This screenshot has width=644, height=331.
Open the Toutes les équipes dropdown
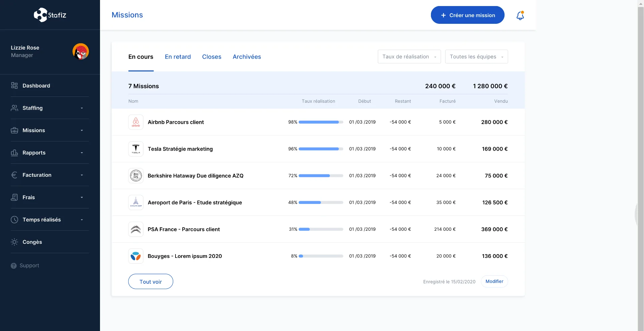[x=476, y=57]
